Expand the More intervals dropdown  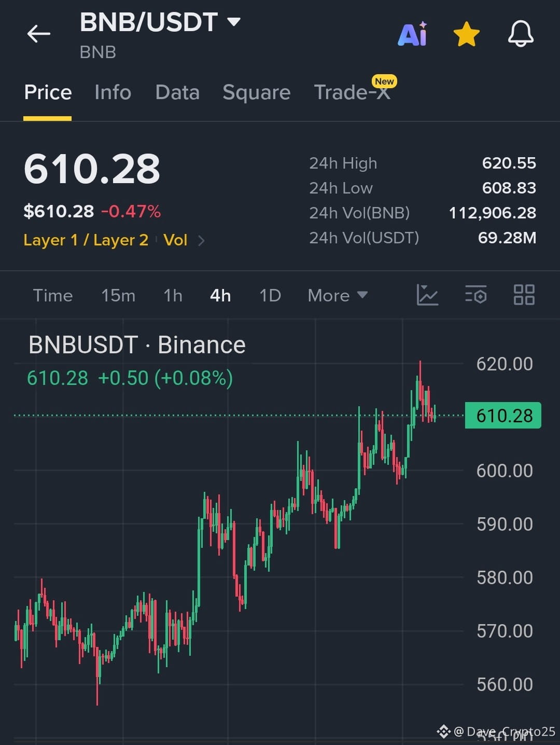(338, 296)
